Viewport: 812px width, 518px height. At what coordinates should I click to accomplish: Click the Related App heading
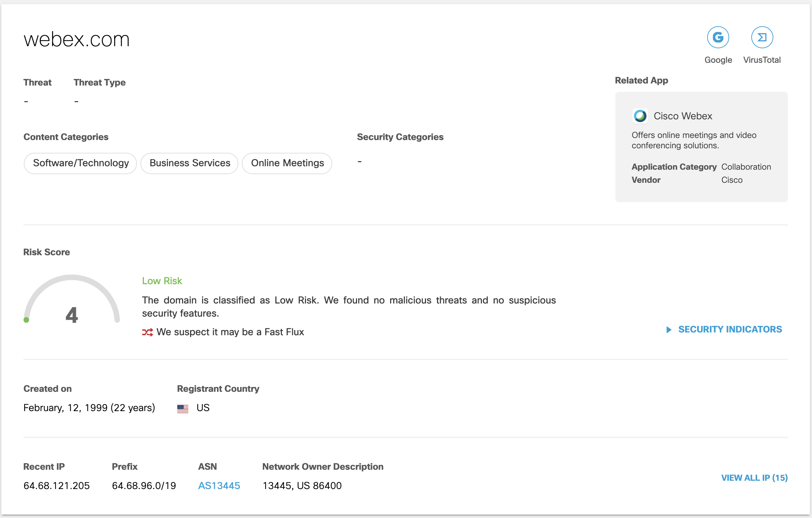[x=642, y=80]
